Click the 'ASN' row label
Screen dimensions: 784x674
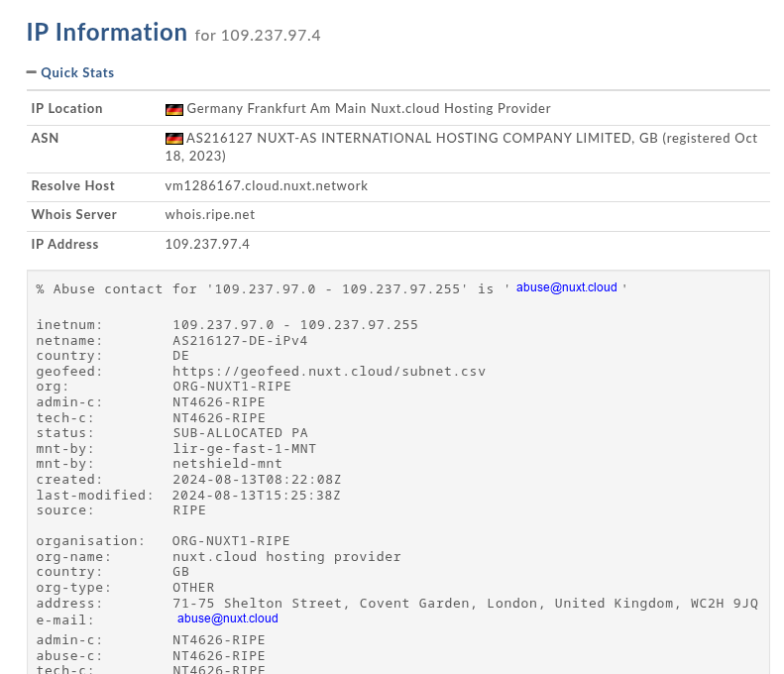point(45,138)
